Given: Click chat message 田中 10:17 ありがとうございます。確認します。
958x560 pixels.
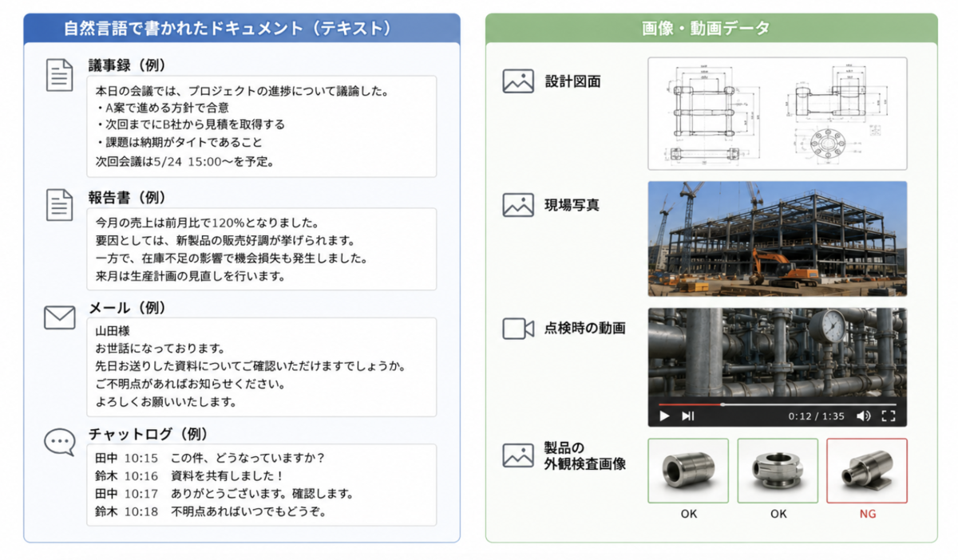Looking at the screenshot, I should coord(224,494).
